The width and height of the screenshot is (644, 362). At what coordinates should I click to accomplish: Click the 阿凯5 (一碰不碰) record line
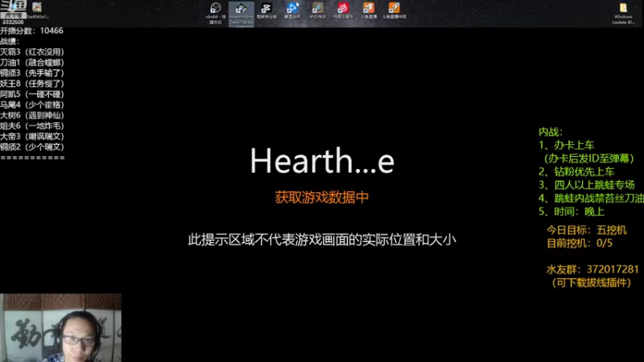tap(32, 94)
